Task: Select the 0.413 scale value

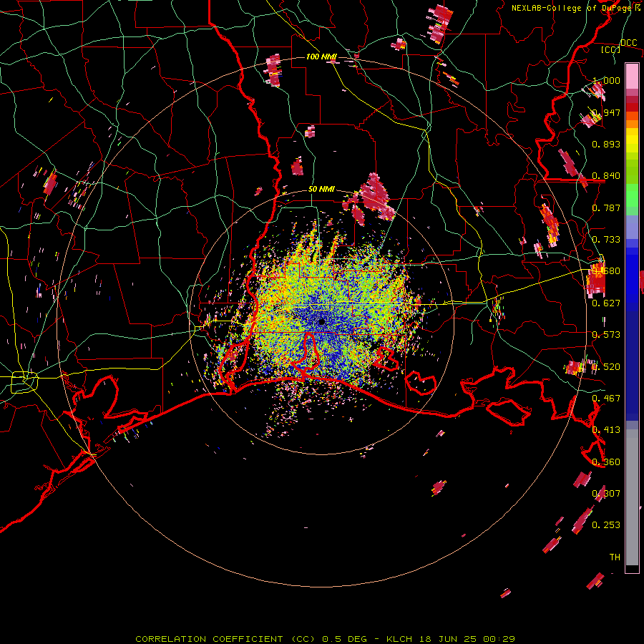Action: click(606, 430)
